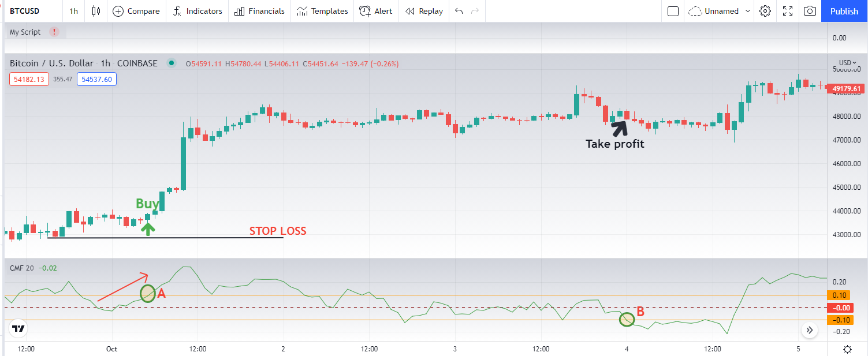Image resolution: width=868 pixels, height=356 pixels.
Task: Open the 1h timeframe interval dropdown
Action: click(x=73, y=11)
